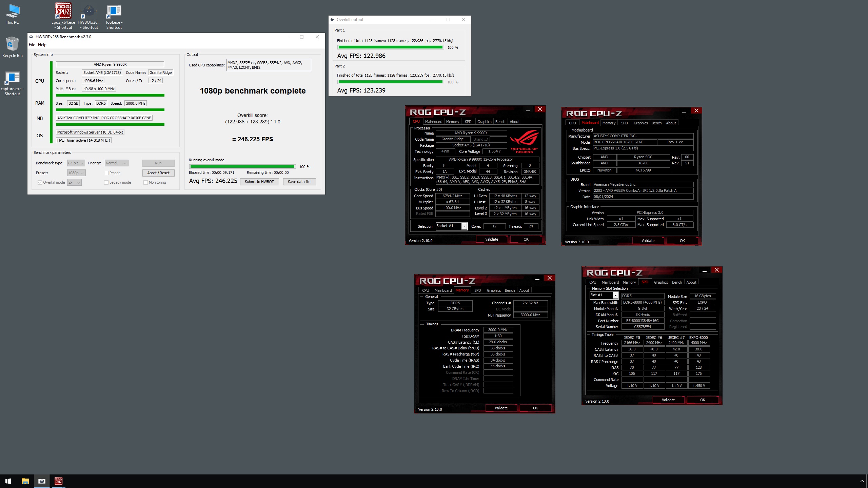This screenshot has height=488, width=868.
Task: Click Running overkill mode progress bar
Action: tap(242, 166)
